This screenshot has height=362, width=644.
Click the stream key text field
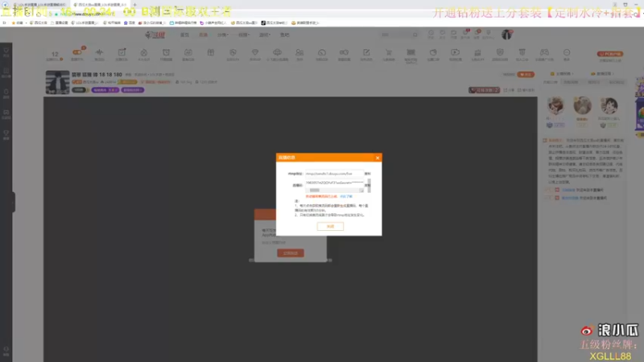[x=334, y=183]
